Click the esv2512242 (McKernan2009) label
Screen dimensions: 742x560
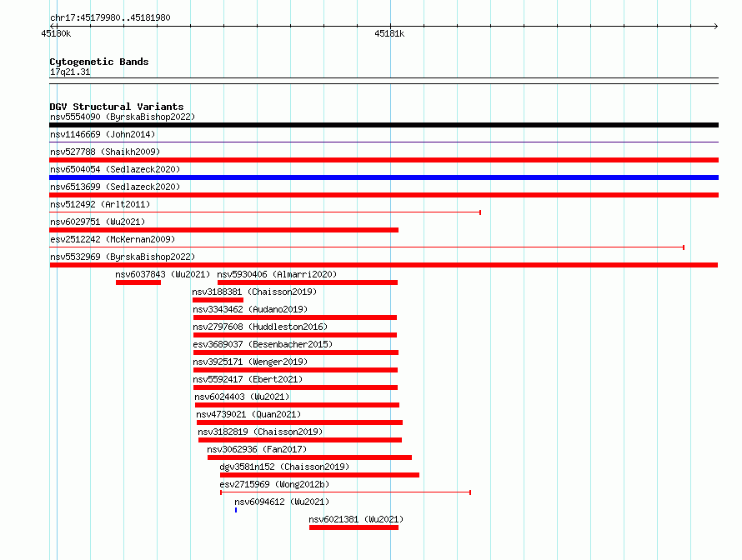[113, 239]
